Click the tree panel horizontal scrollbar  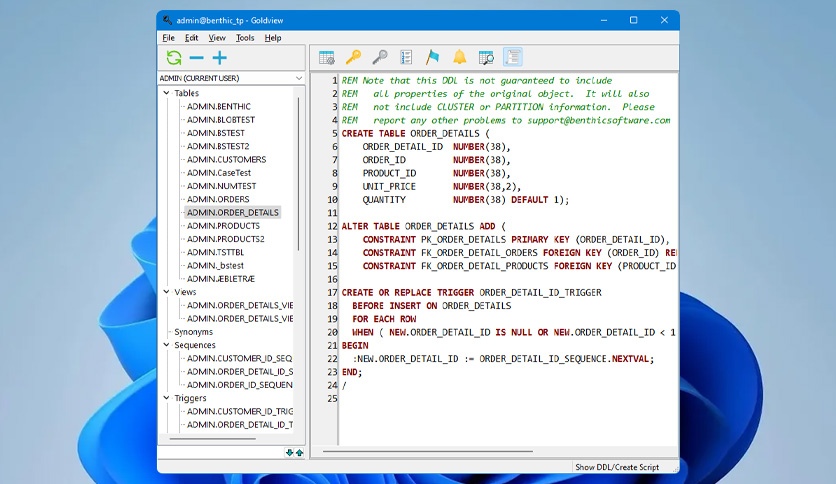coord(212,439)
